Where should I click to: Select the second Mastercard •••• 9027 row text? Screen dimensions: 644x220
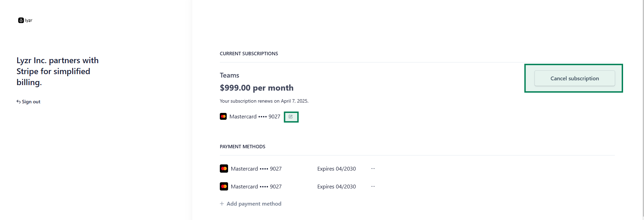tap(256, 186)
